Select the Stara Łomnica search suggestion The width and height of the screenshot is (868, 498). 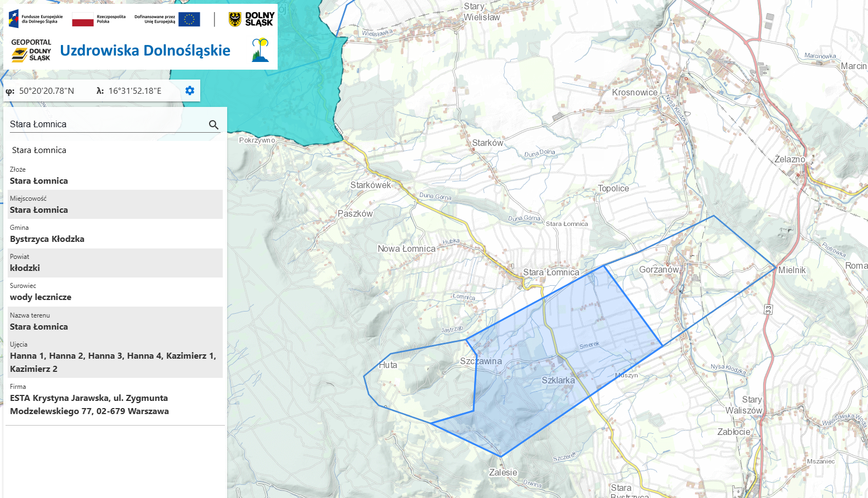40,150
